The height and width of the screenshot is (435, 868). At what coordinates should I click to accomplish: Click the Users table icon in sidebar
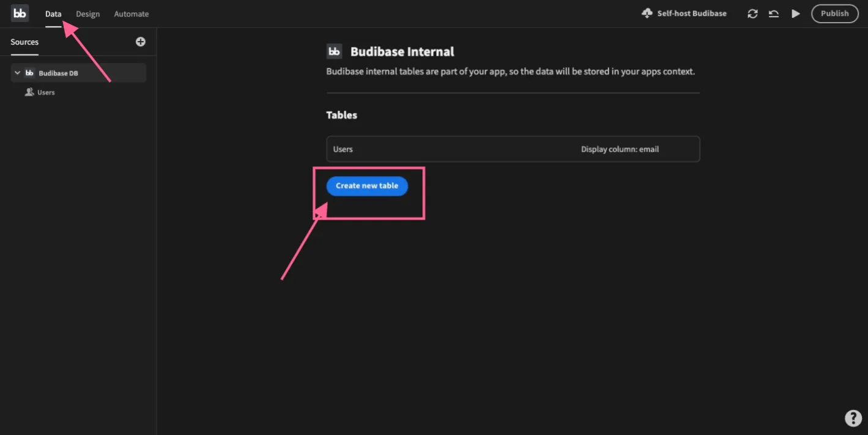pyautogui.click(x=29, y=92)
